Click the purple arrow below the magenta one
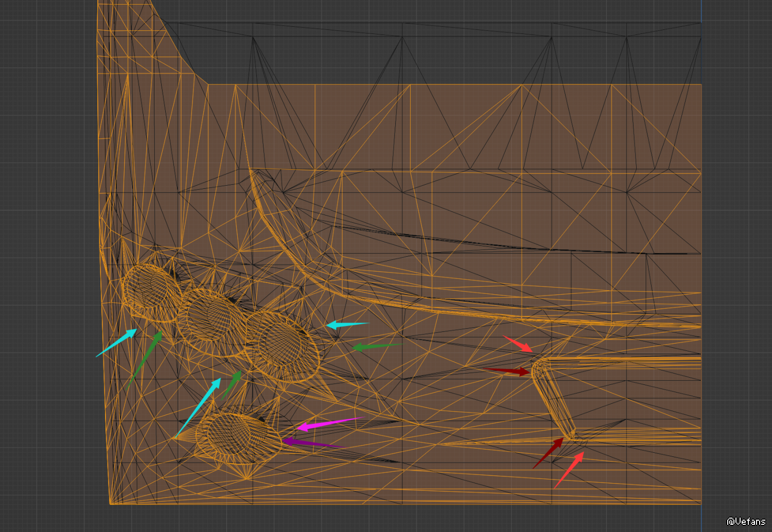The width and height of the screenshot is (772, 532). 311,443
